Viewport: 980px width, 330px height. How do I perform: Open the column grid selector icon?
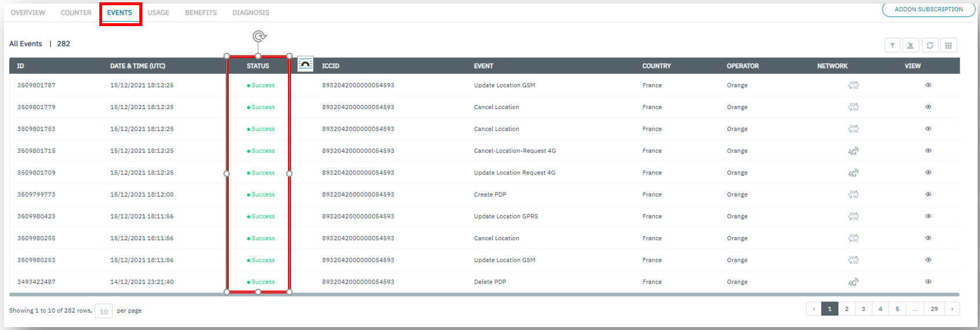(x=949, y=45)
